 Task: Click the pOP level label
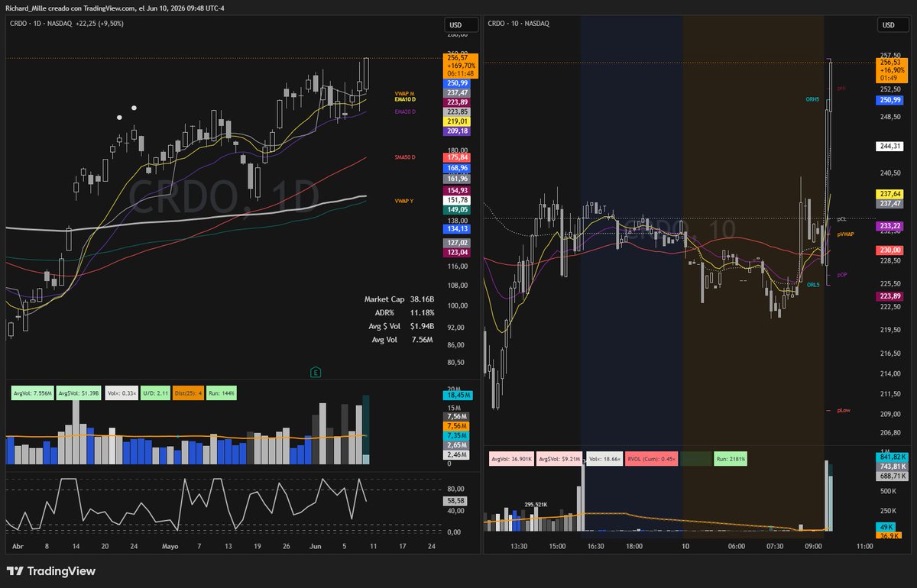[x=841, y=274]
